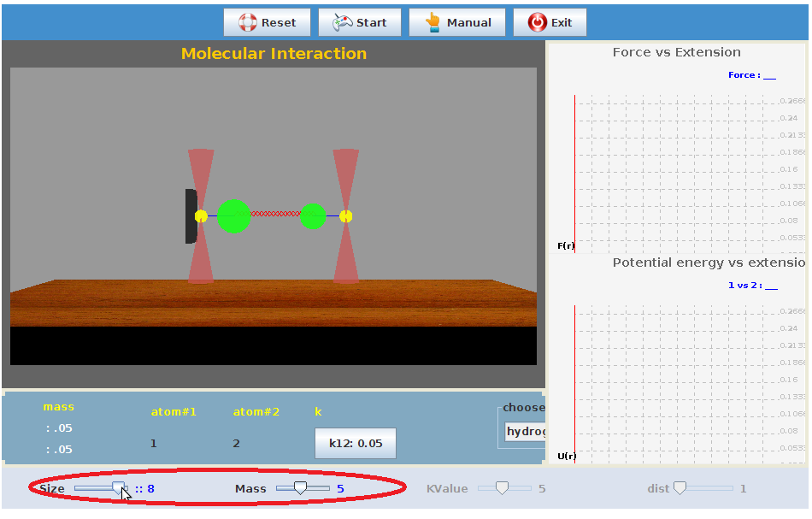Select the larger green atom on the left

click(x=233, y=216)
